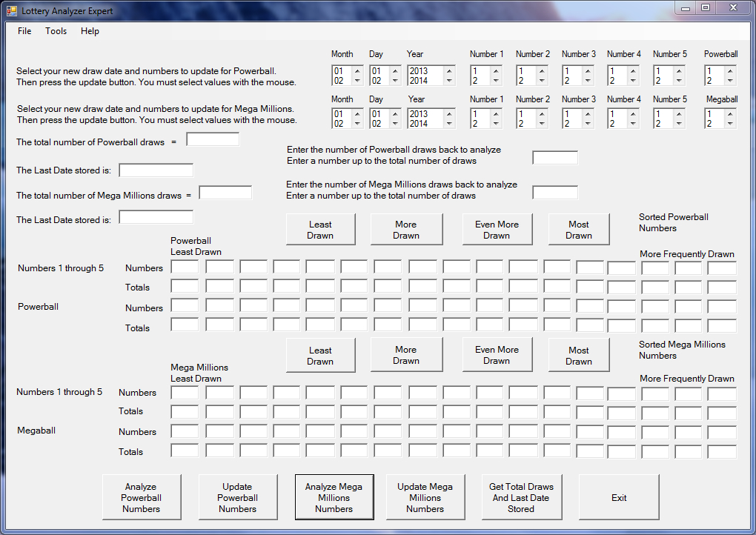Click up arrow of Mega Millions row Month spinner
The image size is (756, 535).
(357, 114)
